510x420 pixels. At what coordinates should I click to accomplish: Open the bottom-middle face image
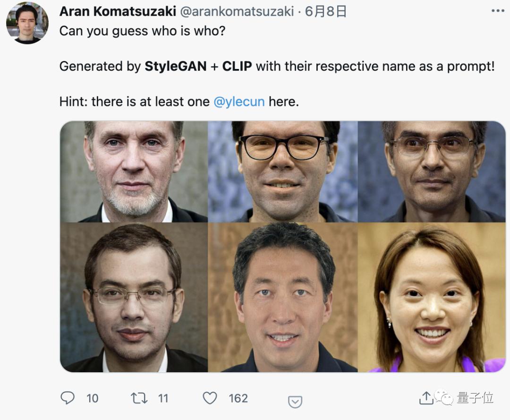coord(283,297)
